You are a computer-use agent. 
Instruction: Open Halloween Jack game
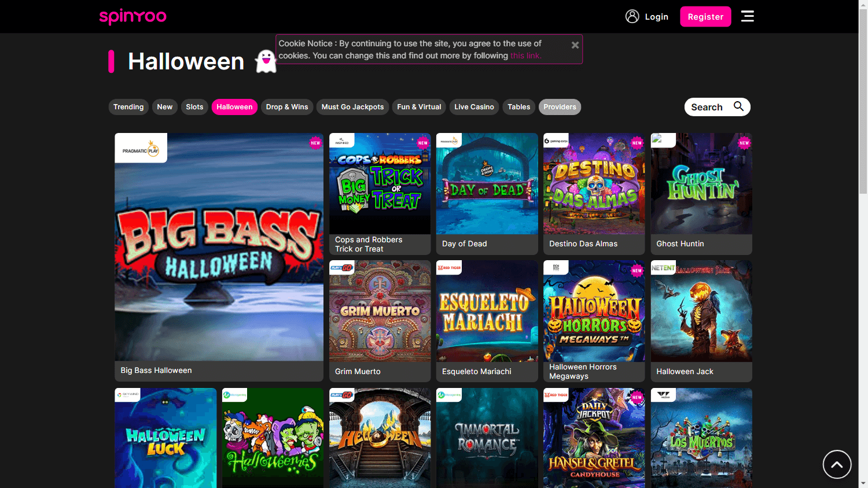[x=701, y=321]
